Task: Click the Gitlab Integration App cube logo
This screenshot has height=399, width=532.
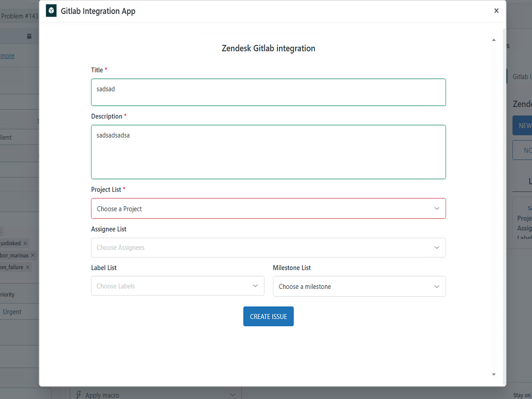Action: (x=51, y=10)
